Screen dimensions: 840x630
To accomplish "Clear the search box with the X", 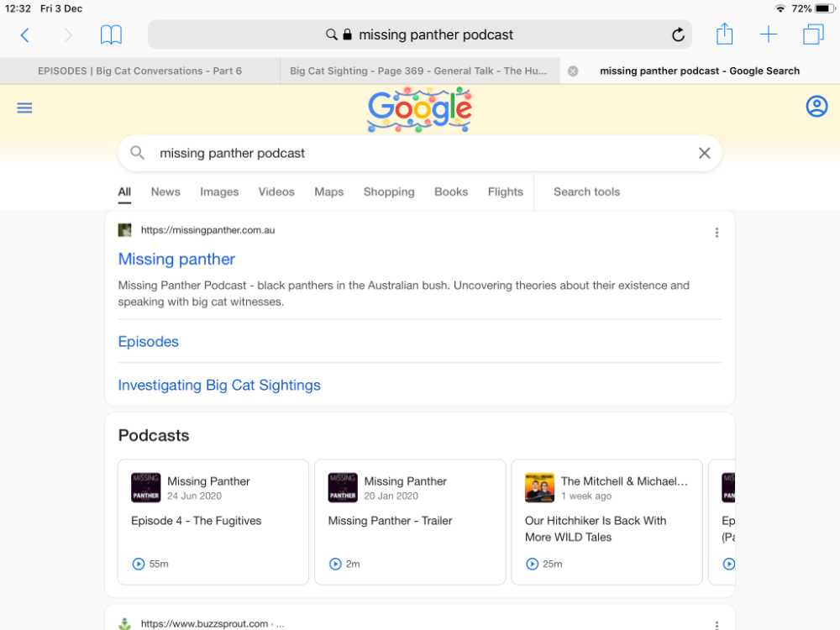I will pyautogui.click(x=705, y=153).
